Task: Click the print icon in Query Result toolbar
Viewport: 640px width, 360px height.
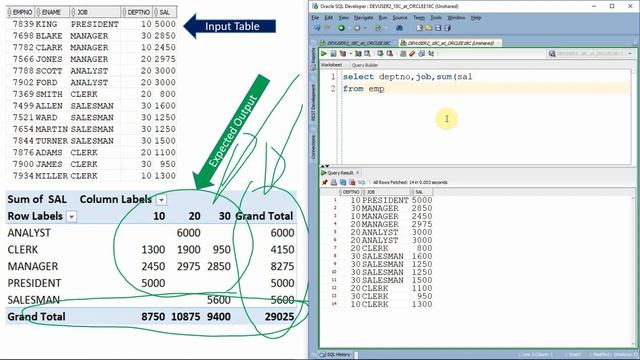Action: (x=334, y=182)
